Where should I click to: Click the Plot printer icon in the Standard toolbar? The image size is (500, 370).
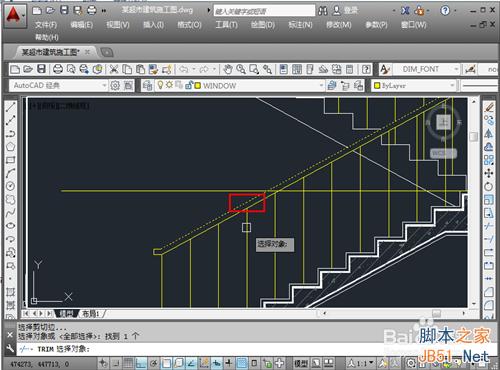58,69
